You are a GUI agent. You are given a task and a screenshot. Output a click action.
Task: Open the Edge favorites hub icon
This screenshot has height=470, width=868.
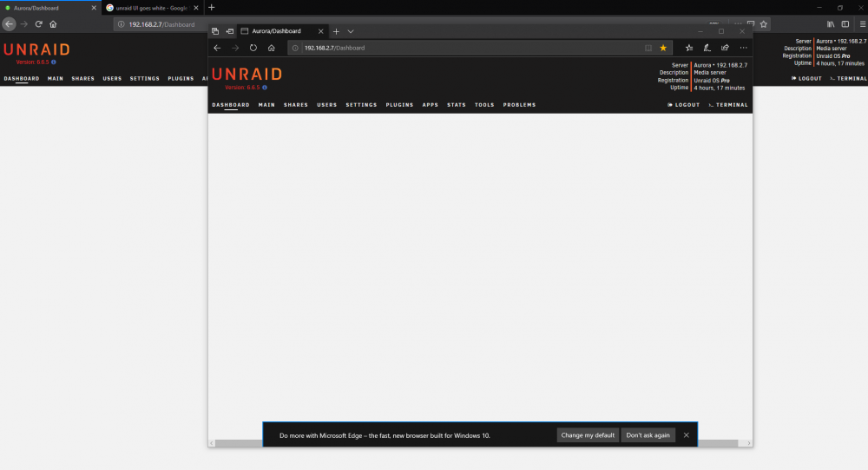click(689, 48)
